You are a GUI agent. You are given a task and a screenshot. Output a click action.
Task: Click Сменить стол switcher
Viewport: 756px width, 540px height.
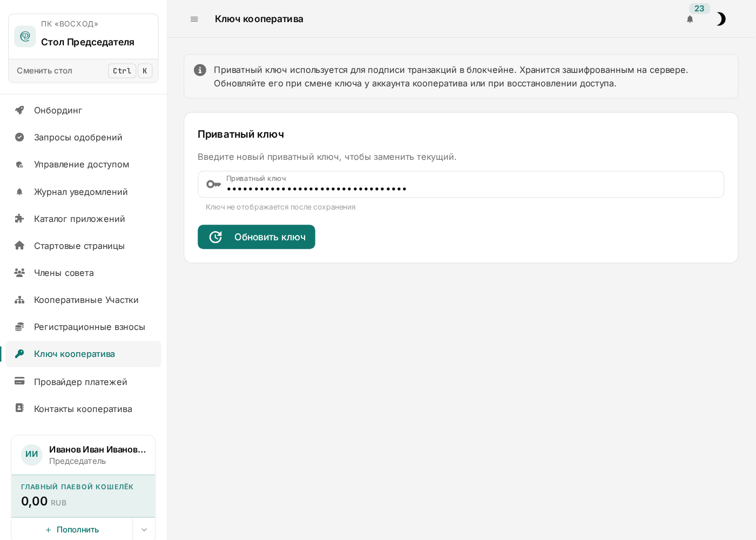[x=83, y=71]
